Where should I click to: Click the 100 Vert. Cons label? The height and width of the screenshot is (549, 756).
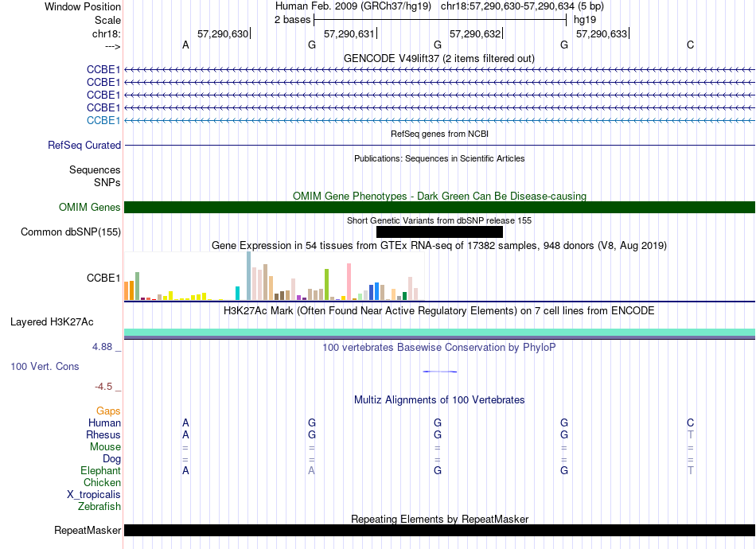45,366
